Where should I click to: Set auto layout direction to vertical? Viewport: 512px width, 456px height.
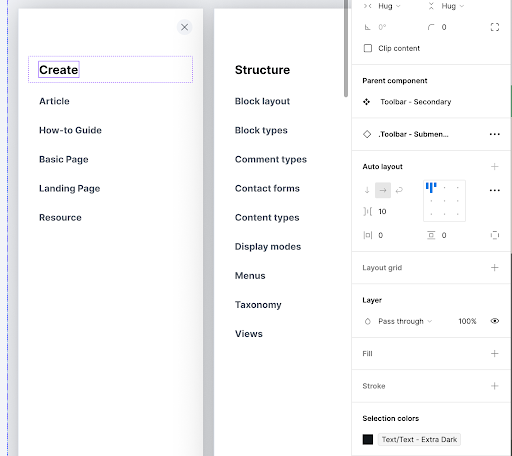pos(367,190)
